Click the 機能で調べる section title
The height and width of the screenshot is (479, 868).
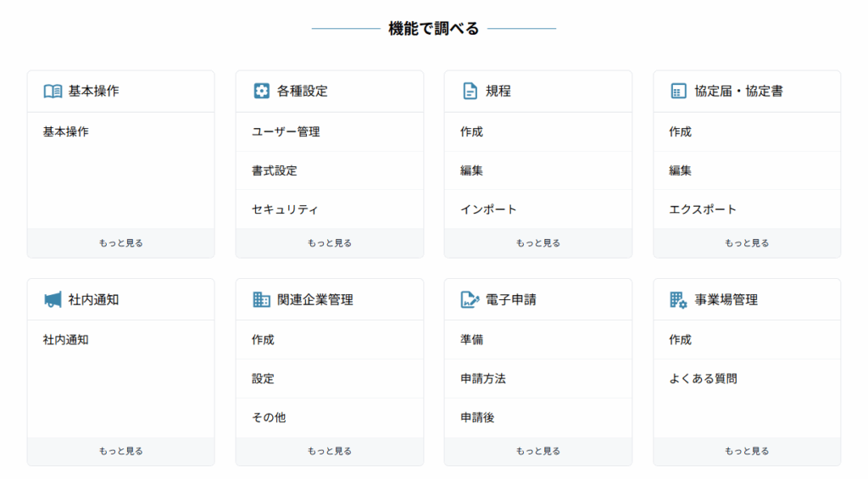coord(433,28)
